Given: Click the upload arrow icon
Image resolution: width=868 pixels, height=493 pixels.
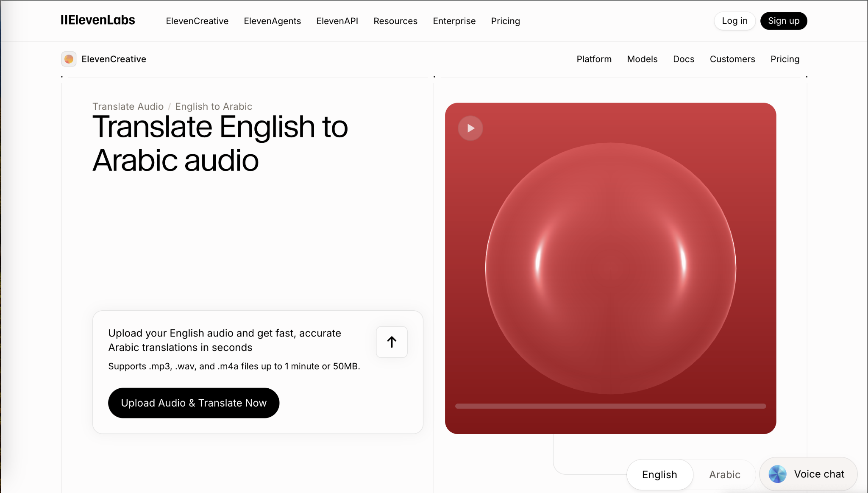Looking at the screenshot, I should pyautogui.click(x=391, y=342).
